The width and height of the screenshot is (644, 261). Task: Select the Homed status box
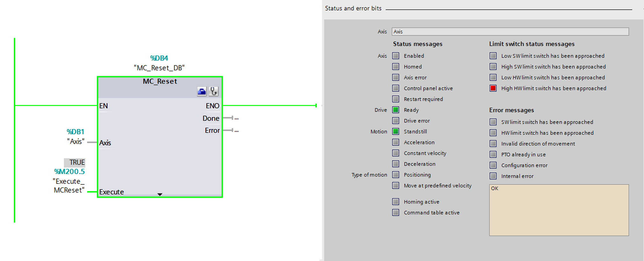tap(396, 67)
